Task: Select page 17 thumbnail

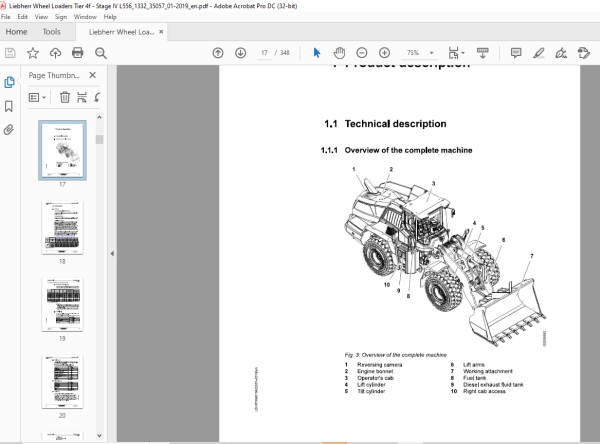Action: (62, 150)
